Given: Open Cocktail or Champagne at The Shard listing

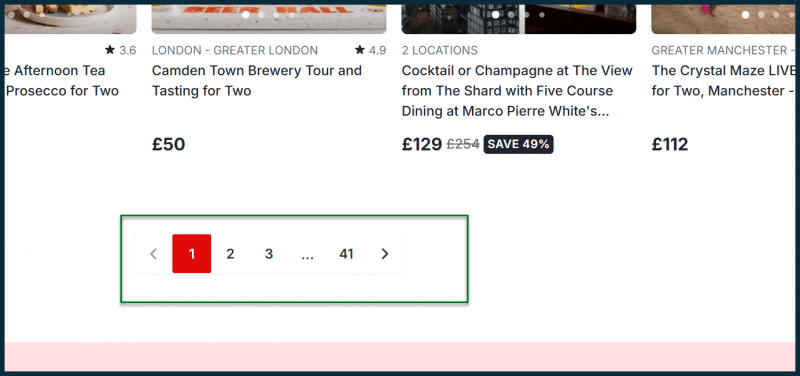Looking at the screenshot, I should [x=517, y=91].
